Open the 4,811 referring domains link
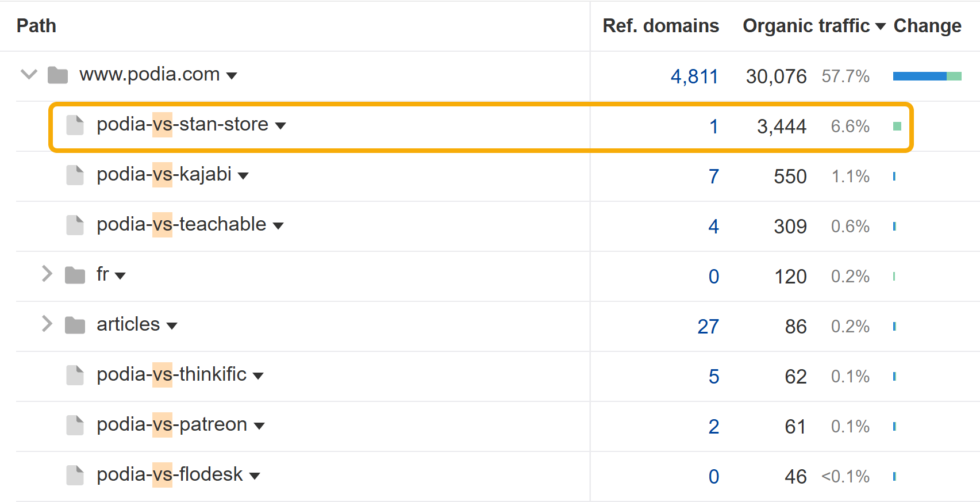The width and height of the screenshot is (980, 502). (x=694, y=76)
